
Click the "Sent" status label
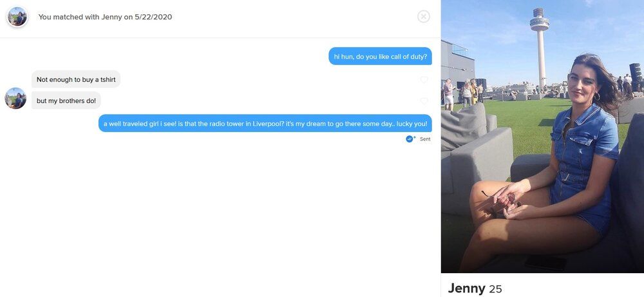pos(425,139)
